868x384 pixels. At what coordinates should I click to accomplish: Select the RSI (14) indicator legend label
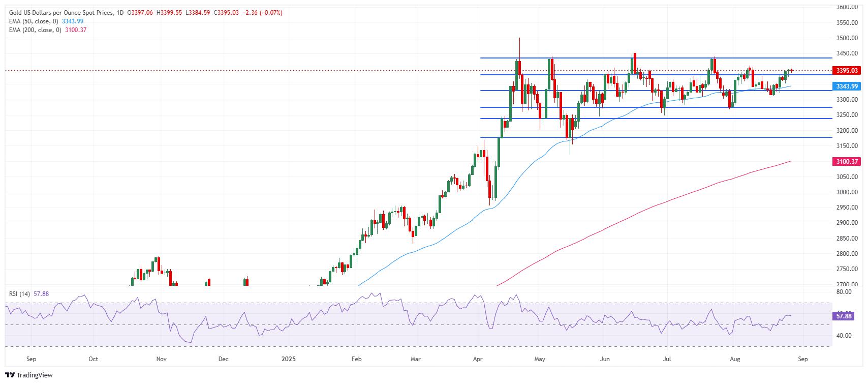(20, 294)
